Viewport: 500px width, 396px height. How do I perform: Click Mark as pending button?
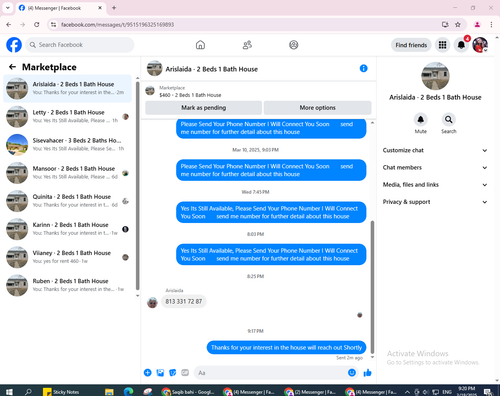[203, 108]
